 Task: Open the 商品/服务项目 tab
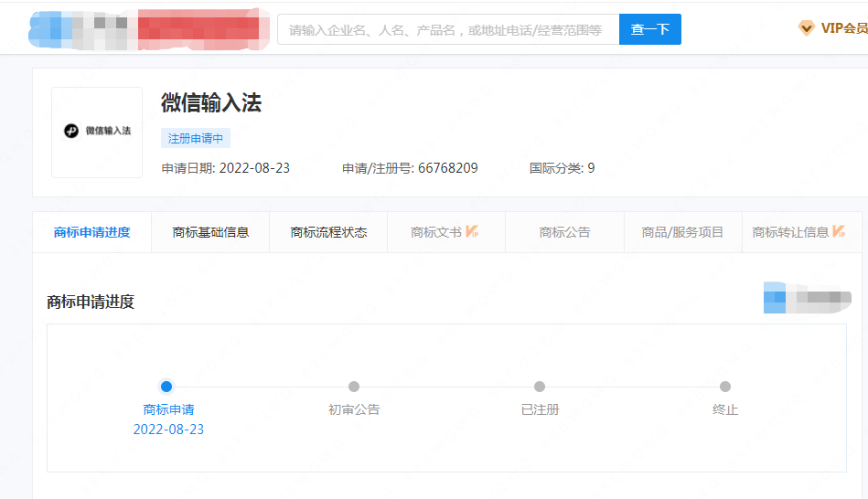(682, 232)
